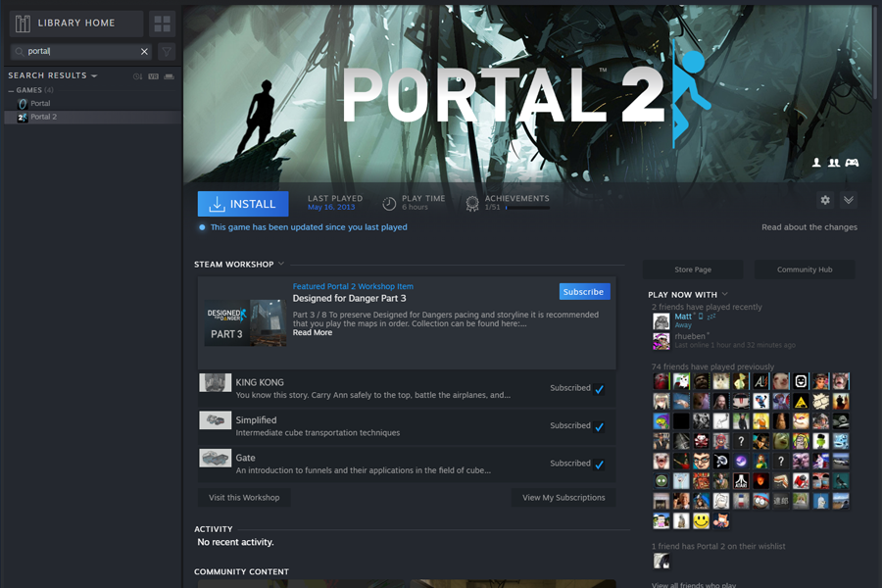Viewport: 882px width, 588px height.
Task: Open the Simplified map thumbnail
Action: pos(216,420)
